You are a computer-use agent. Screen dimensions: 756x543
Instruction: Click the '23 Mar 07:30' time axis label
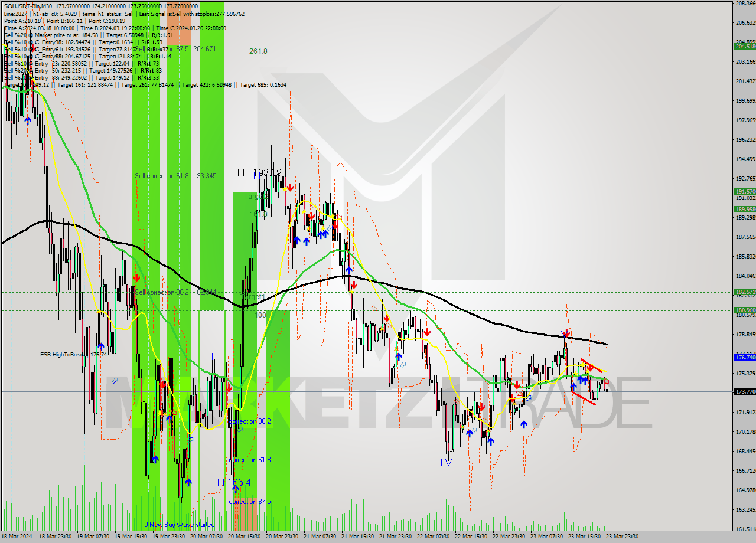tap(547, 537)
